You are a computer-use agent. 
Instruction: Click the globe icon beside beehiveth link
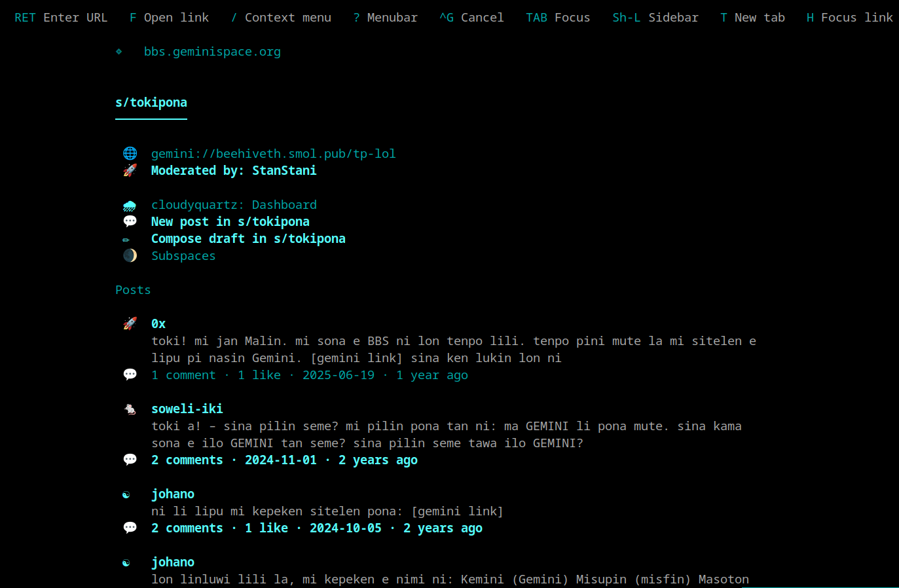point(130,153)
